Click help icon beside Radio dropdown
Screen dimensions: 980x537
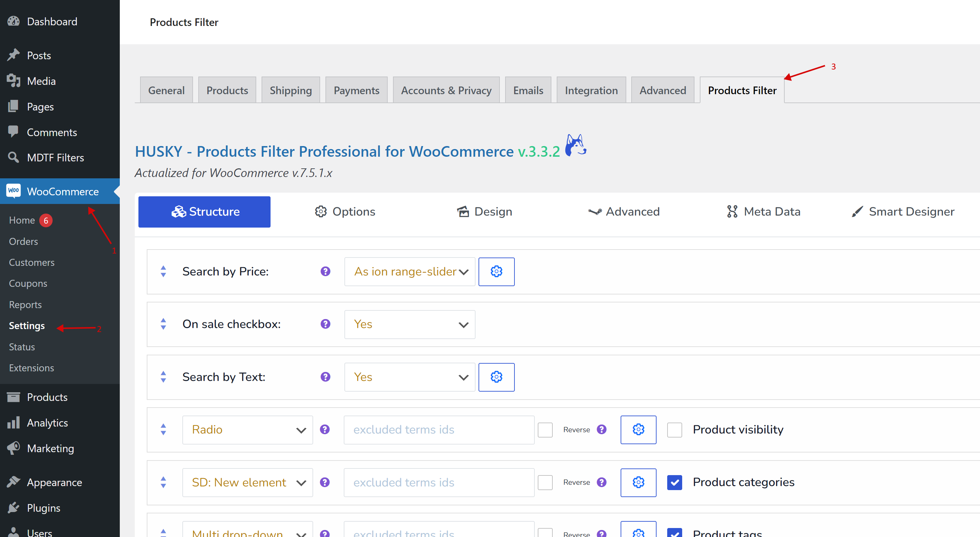[324, 430]
